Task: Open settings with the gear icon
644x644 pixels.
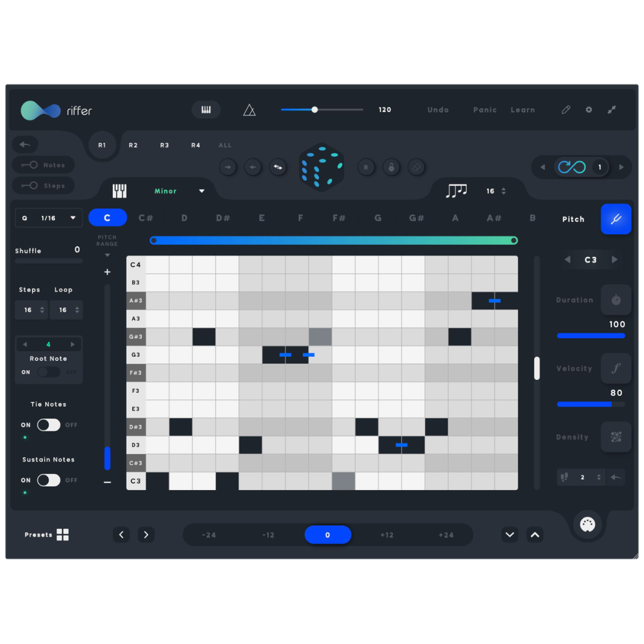Action: [589, 110]
